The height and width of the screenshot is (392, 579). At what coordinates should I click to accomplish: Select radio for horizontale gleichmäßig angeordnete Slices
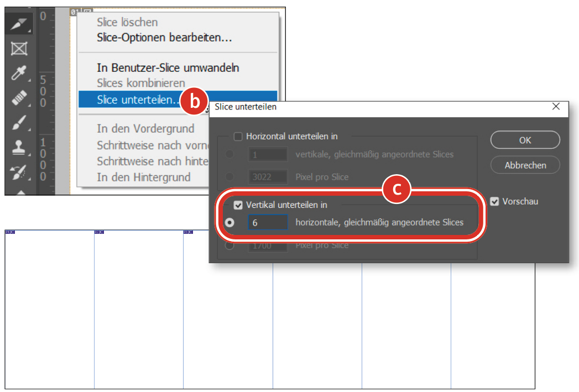pyautogui.click(x=229, y=223)
